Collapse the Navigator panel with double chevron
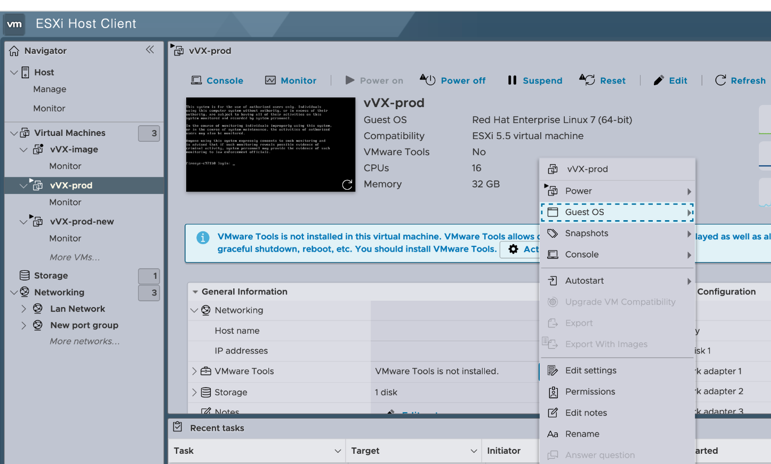The image size is (771, 464). point(150,50)
